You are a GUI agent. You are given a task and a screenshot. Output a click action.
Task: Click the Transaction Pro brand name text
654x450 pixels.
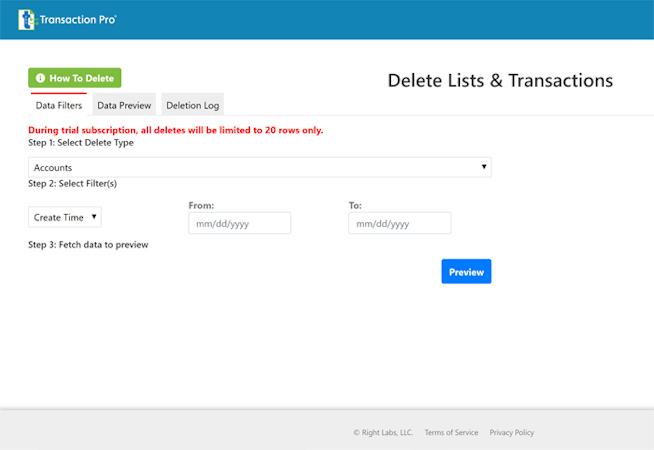(76, 19)
